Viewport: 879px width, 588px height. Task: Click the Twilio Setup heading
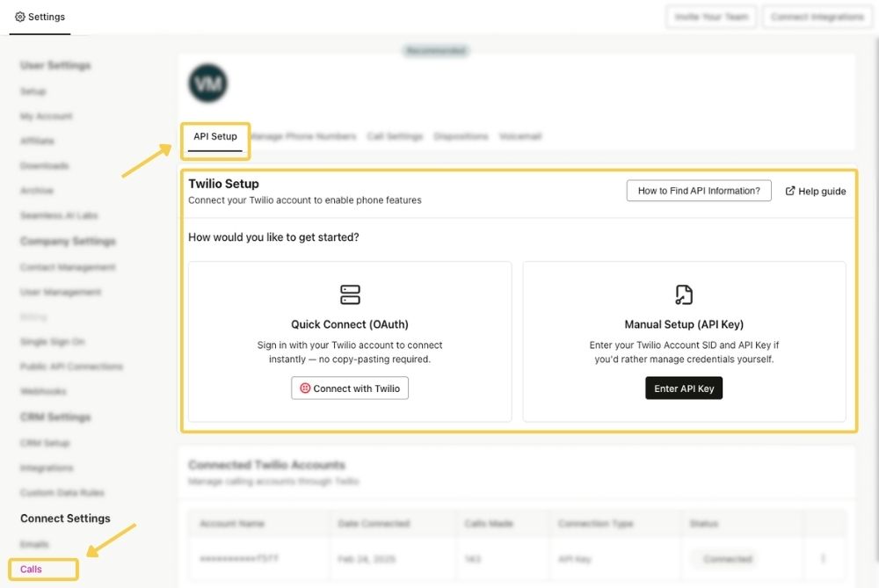click(x=223, y=184)
